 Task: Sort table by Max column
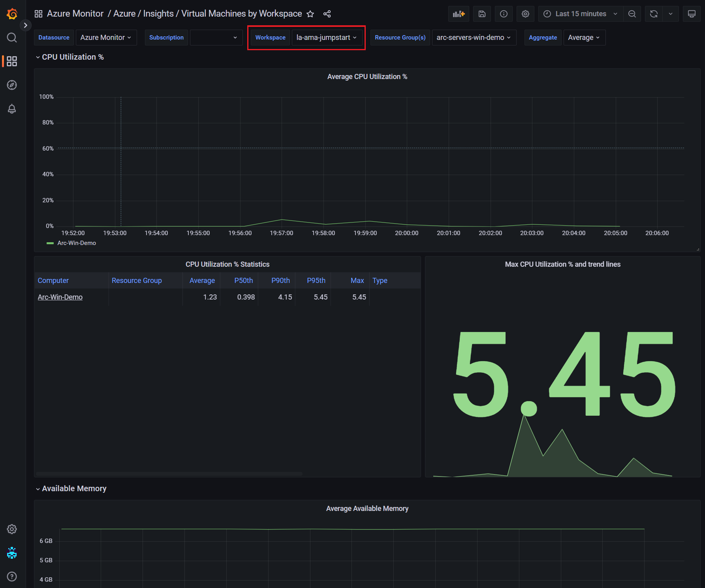tap(357, 281)
